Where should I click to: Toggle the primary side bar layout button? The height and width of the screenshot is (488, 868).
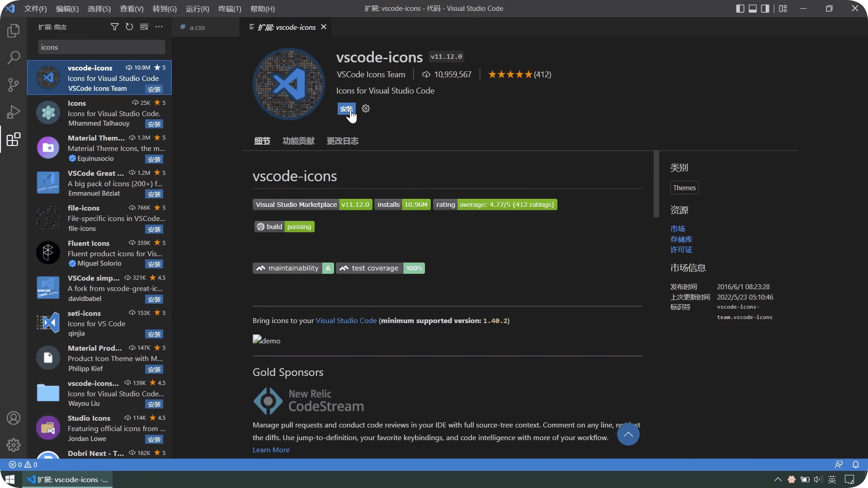(740, 9)
